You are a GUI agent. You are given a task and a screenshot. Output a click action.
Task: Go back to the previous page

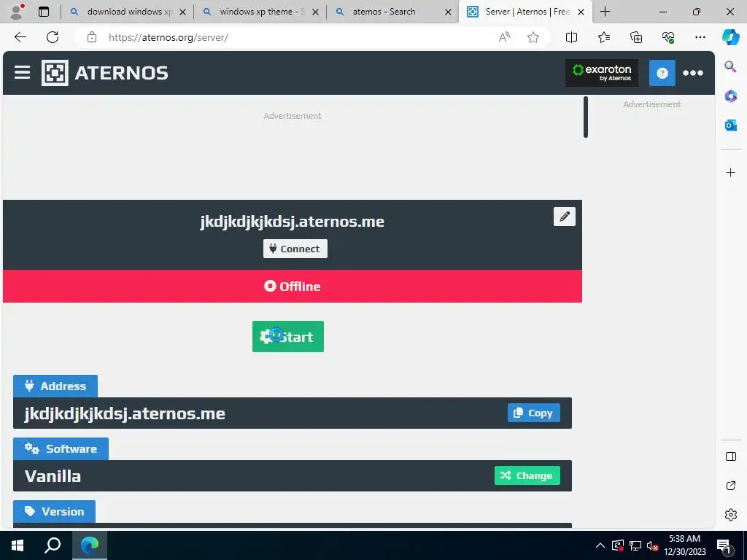pyautogui.click(x=20, y=37)
